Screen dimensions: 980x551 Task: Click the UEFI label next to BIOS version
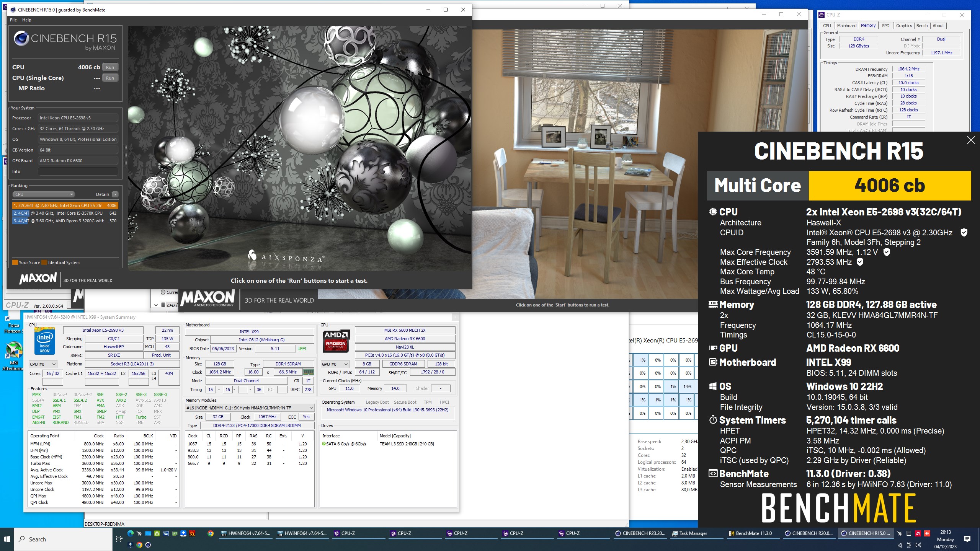pos(302,349)
